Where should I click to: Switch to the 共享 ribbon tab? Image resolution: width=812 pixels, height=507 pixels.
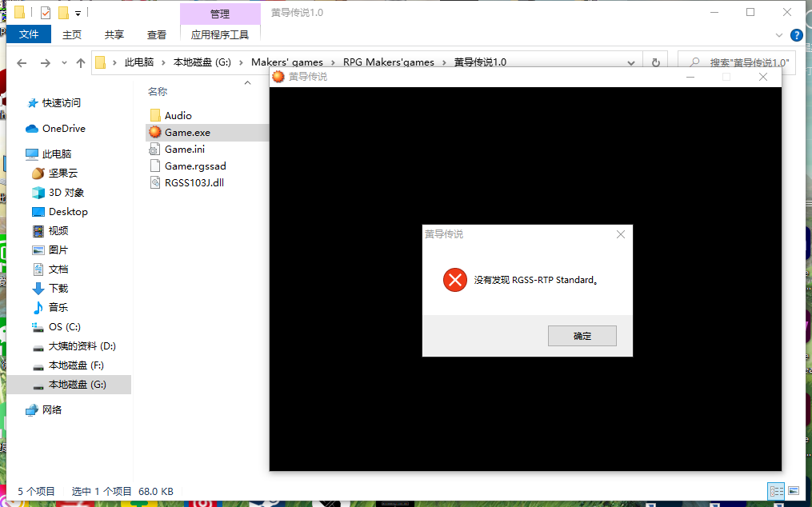(114, 34)
